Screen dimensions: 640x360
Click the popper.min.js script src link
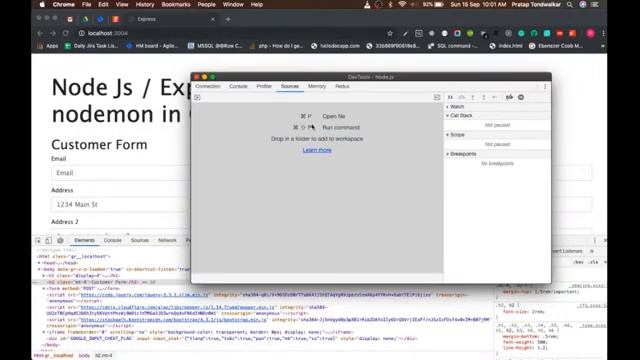point(178,307)
